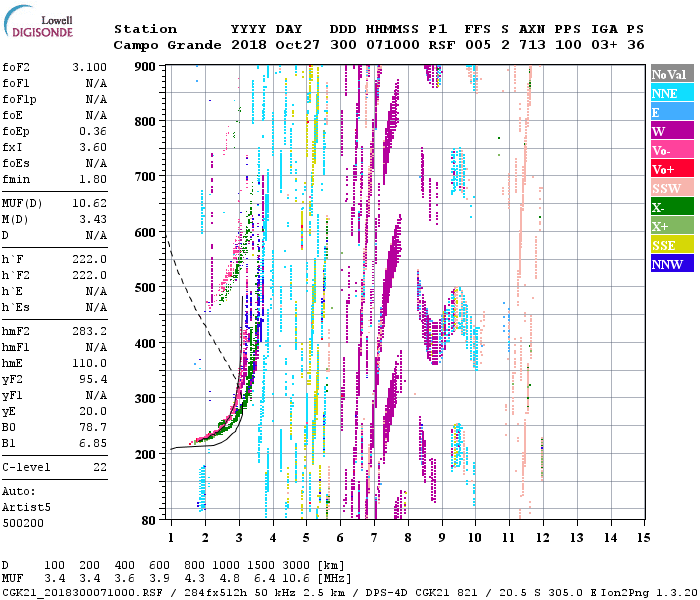Click the h`Es N/A value
This screenshot has width=700, height=600.
[96, 308]
